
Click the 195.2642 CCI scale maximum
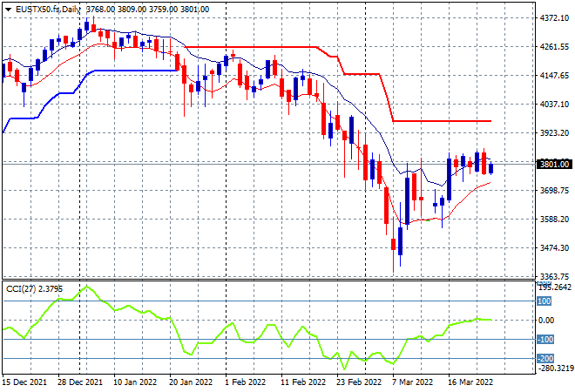tap(555, 287)
